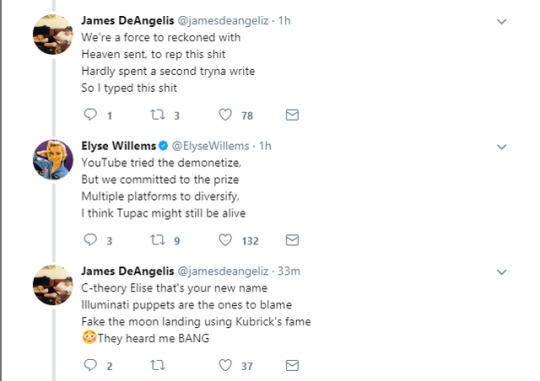540x381 pixels.
Task: Like the tweet with 37 likes
Action: (x=225, y=365)
